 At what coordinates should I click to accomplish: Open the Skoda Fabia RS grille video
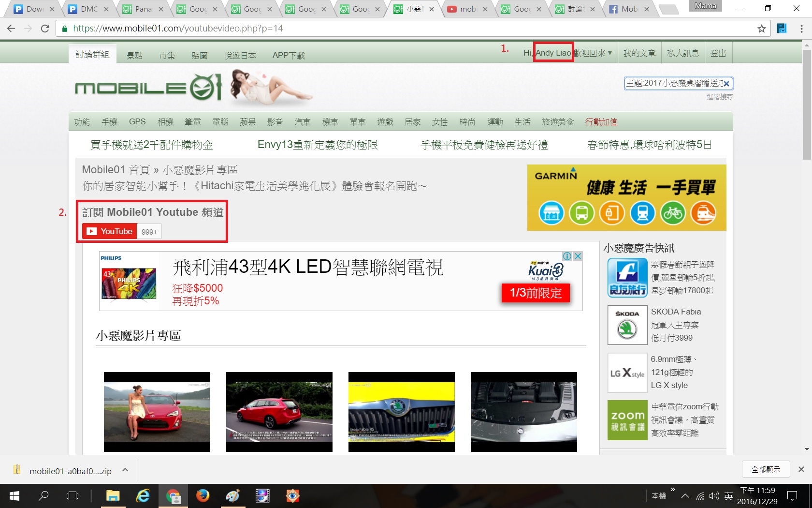pyautogui.click(x=402, y=412)
